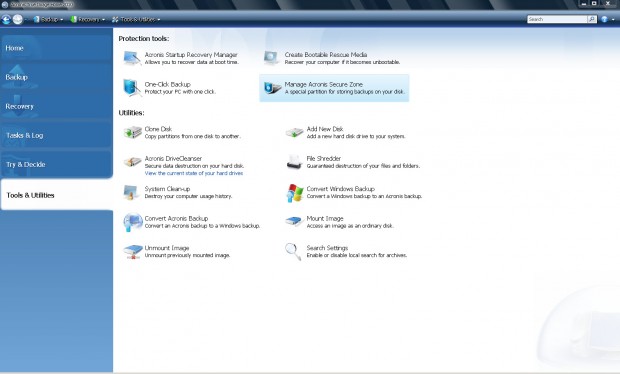Expand the help button dropdown arrow

(x=613, y=19)
